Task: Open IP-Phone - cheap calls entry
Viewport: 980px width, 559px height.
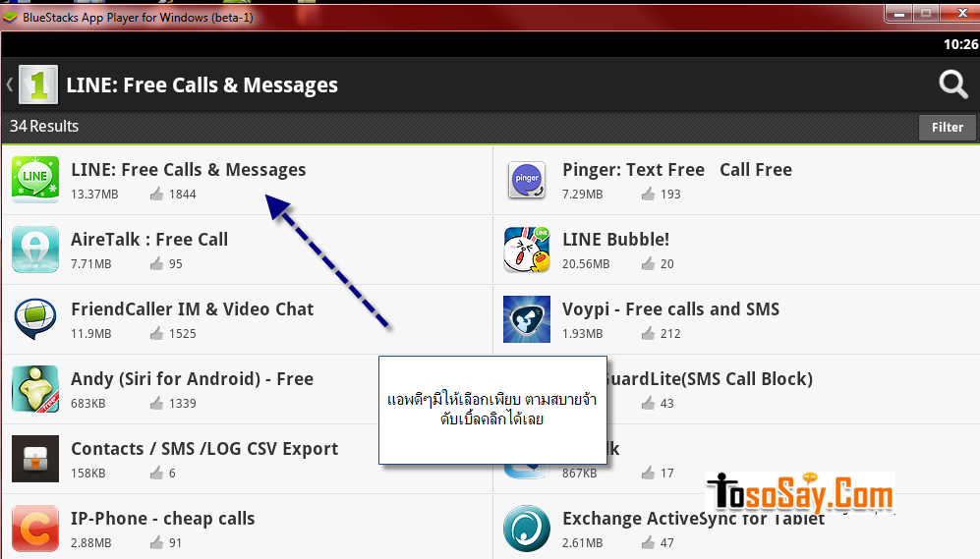Action: point(162,519)
